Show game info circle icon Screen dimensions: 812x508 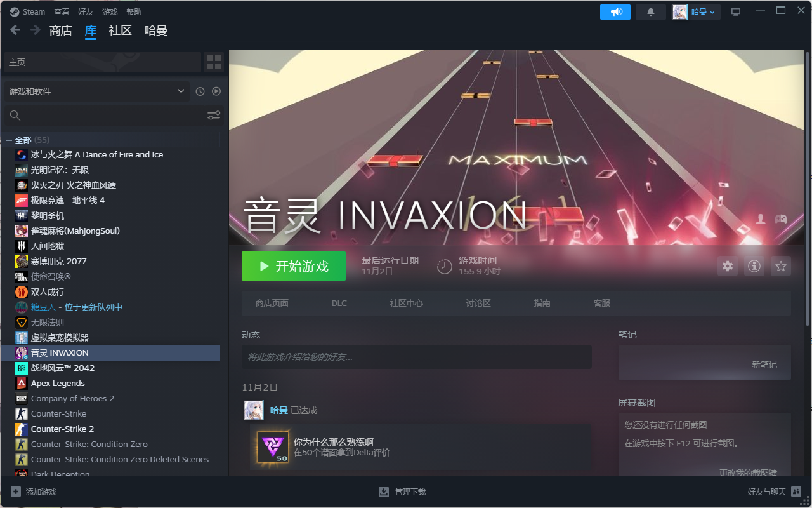[754, 266]
